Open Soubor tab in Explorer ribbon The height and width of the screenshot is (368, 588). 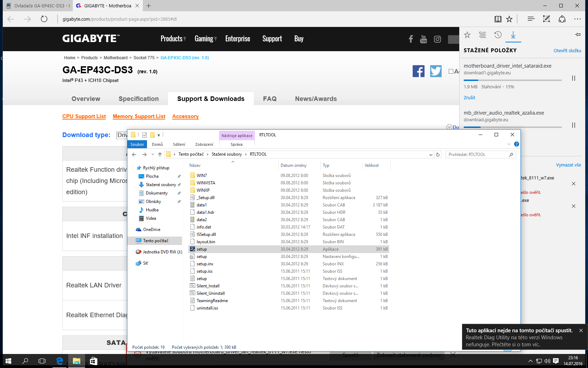137,144
